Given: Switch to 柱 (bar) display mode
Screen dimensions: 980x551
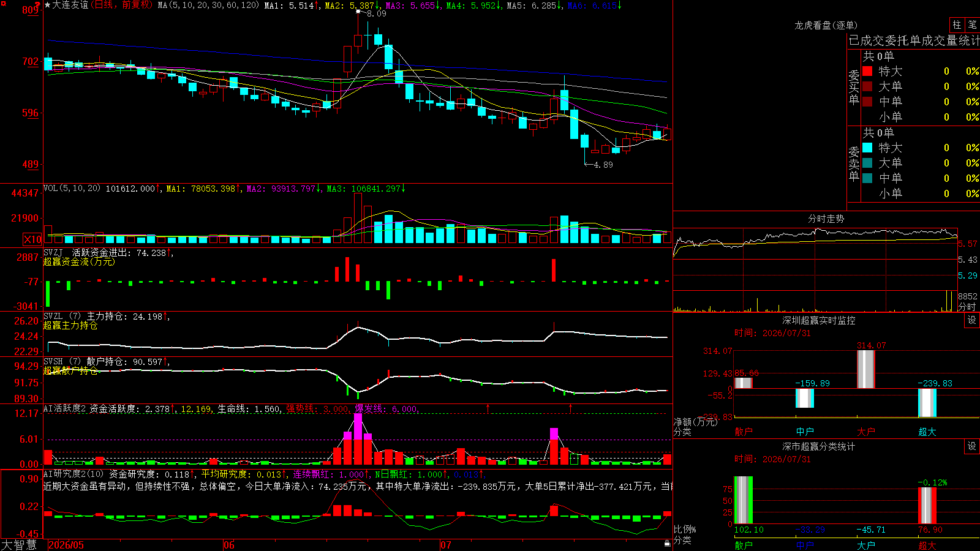Looking at the screenshot, I should point(957,25).
